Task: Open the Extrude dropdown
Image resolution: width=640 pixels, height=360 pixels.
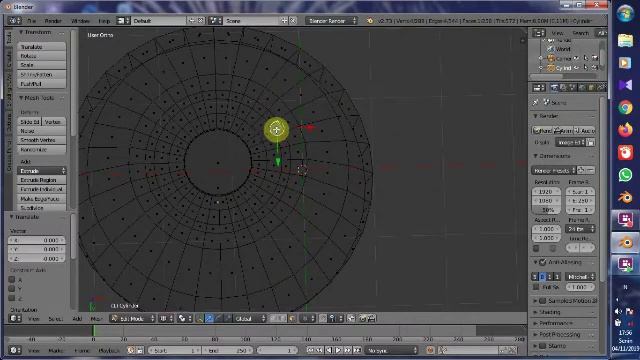Action: [41, 171]
